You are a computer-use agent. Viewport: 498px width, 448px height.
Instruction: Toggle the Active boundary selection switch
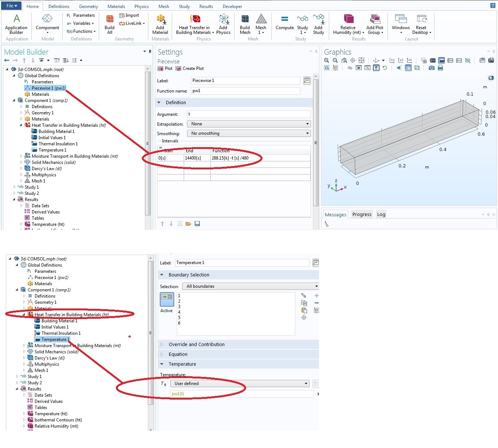(167, 299)
